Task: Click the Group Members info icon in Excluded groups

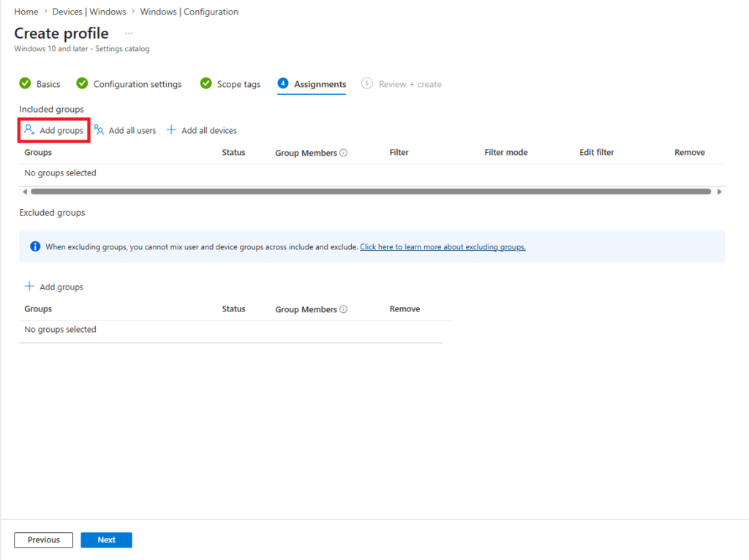Action: pyautogui.click(x=344, y=309)
